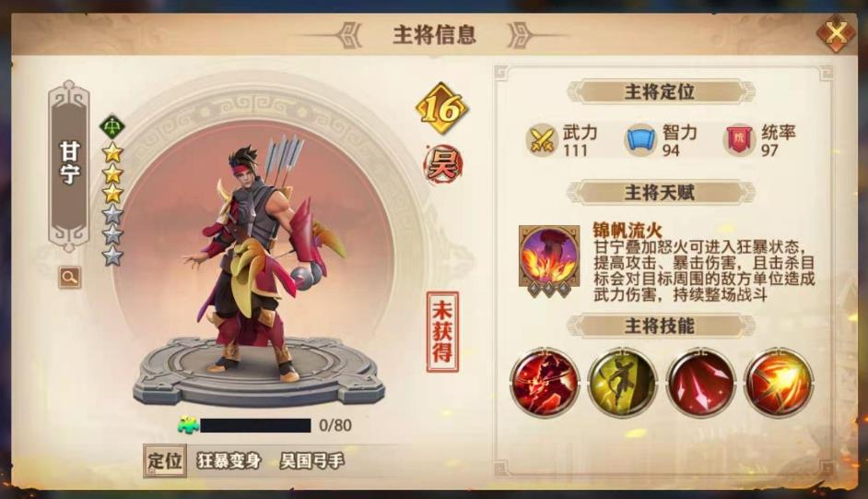Tap the 未获得 red status stamp
868x499 pixels.
(x=442, y=332)
